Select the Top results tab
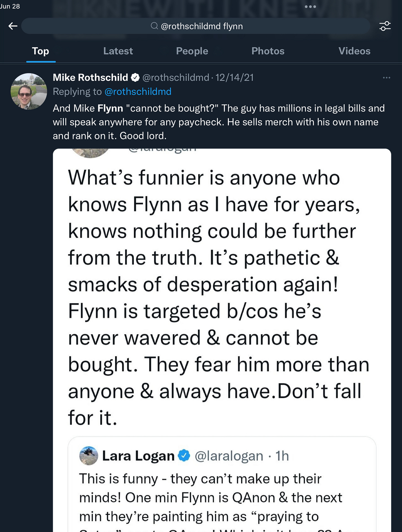Screen dimensions: 402x532 click(x=41, y=51)
